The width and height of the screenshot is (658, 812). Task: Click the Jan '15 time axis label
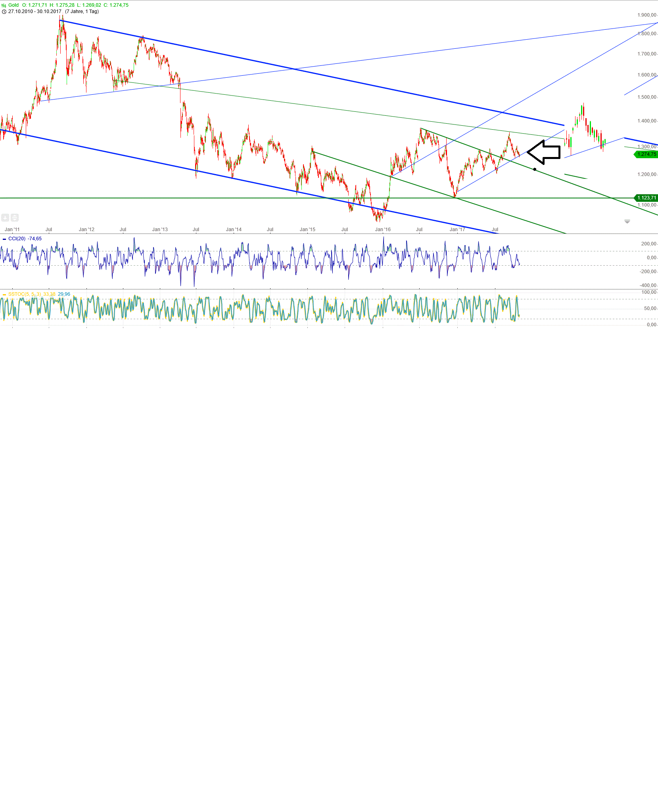click(307, 230)
